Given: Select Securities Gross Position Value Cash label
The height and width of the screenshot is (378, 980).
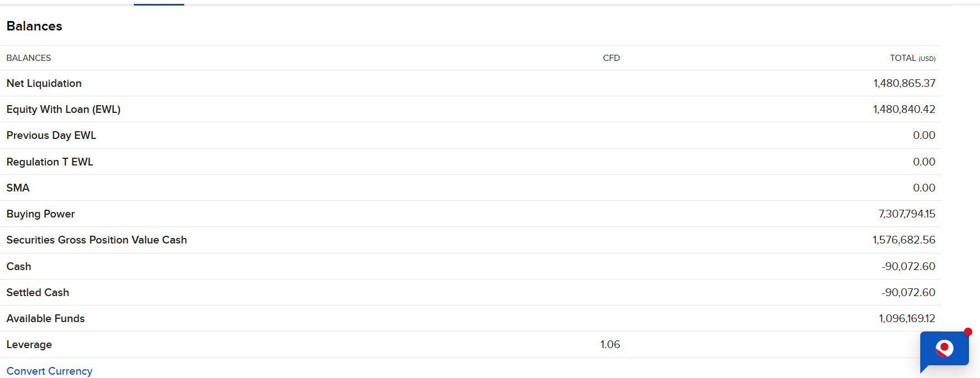Looking at the screenshot, I should (97, 240).
